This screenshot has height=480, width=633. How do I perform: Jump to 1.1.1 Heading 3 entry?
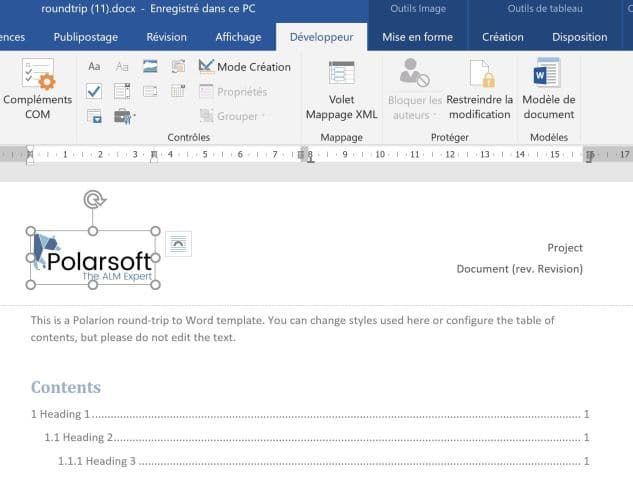click(x=96, y=461)
